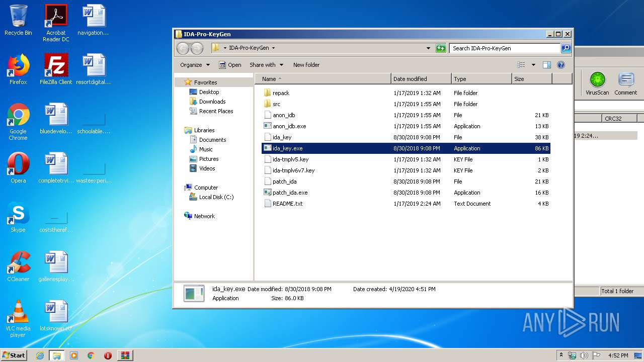
Task: Open Opera from the taskbar
Action: (108, 355)
